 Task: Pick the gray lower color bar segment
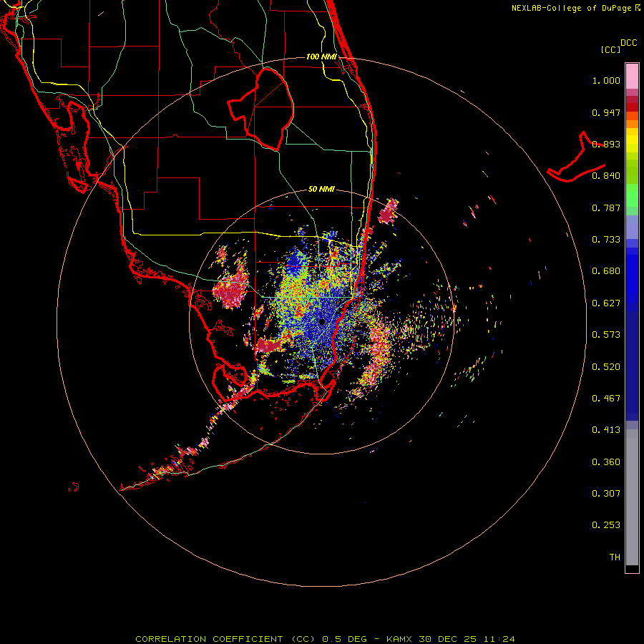[632, 497]
